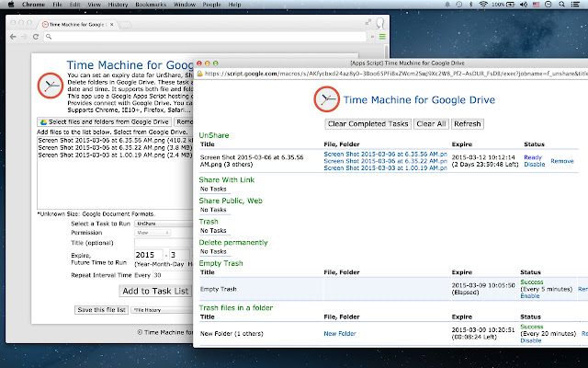Enable the Empty Trash task
The image size is (588, 368).
click(530, 296)
